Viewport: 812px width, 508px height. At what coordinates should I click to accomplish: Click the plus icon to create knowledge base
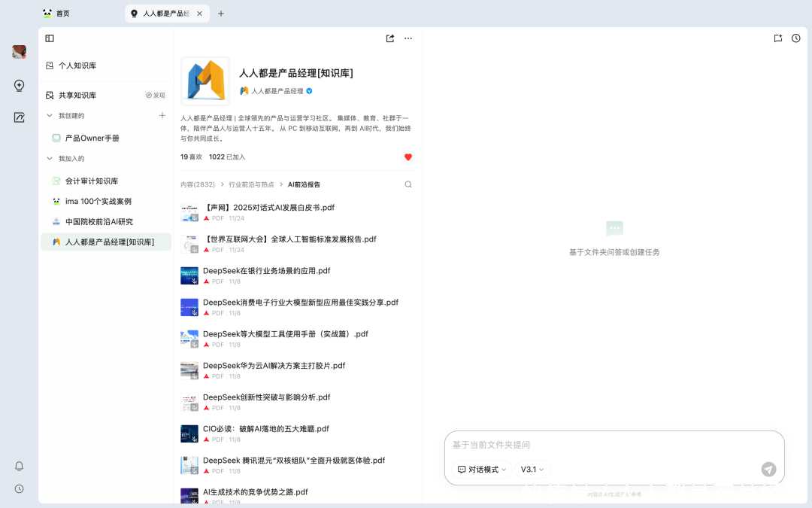point(162,115)
